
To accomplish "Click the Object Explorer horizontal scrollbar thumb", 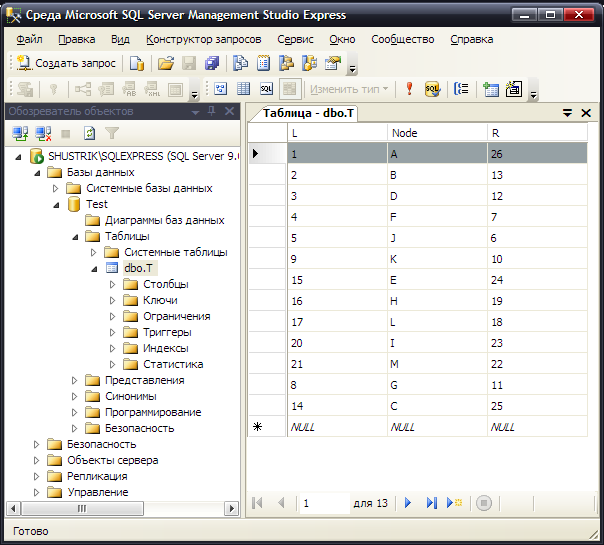I will [x=82, y=508].
